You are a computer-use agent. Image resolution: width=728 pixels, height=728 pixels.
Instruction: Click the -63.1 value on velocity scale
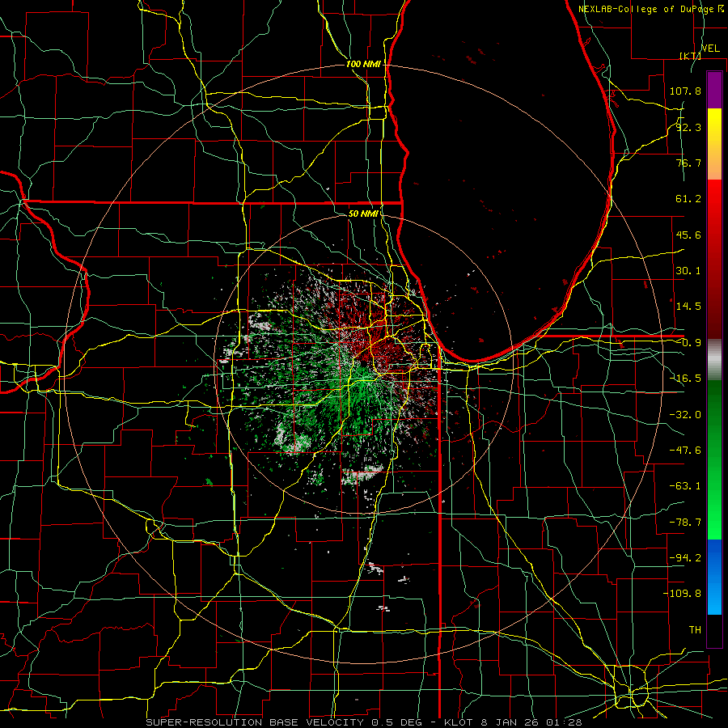(685, 486)
